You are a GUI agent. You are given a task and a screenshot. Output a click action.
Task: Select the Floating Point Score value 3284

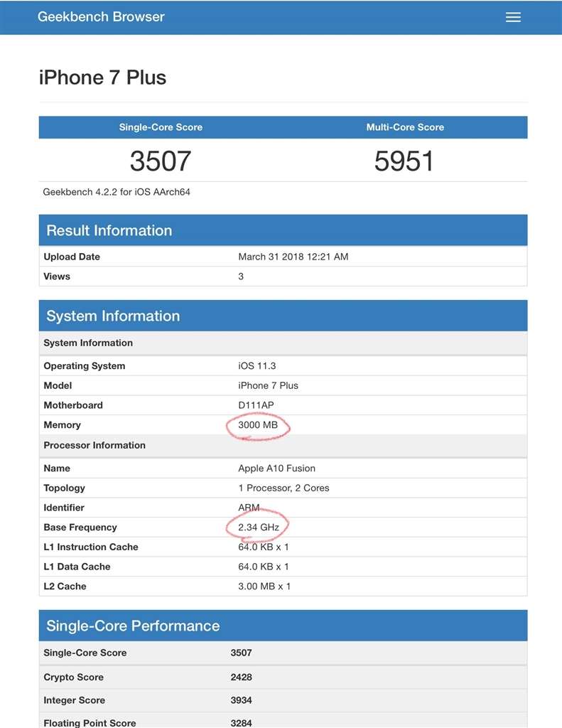pos(242,723)
